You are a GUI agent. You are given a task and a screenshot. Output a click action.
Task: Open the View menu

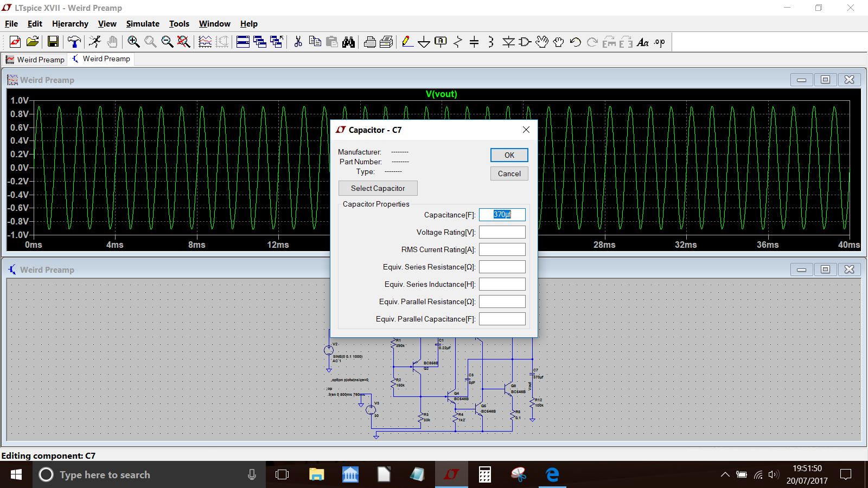point(107,24)
